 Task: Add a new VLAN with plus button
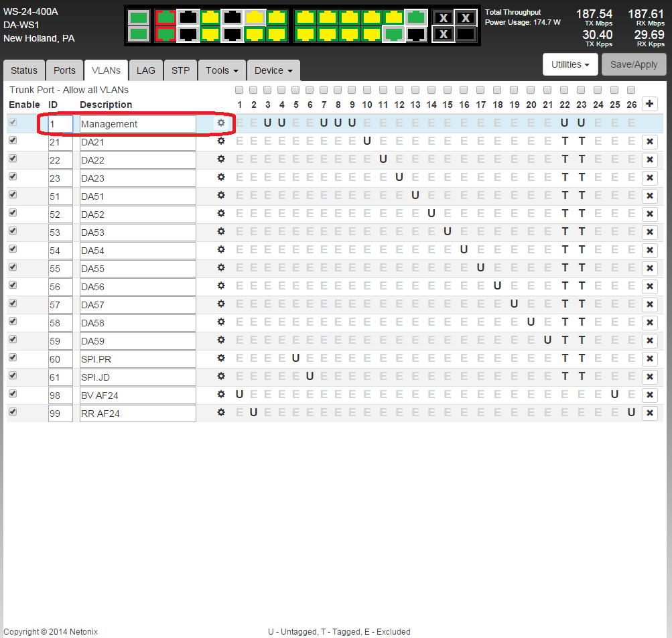click(x=650, y=104)
